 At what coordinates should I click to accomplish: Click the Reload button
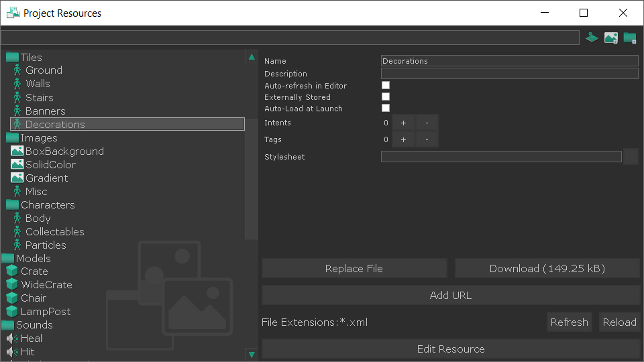pyautogui.click(x=619, y=322)
